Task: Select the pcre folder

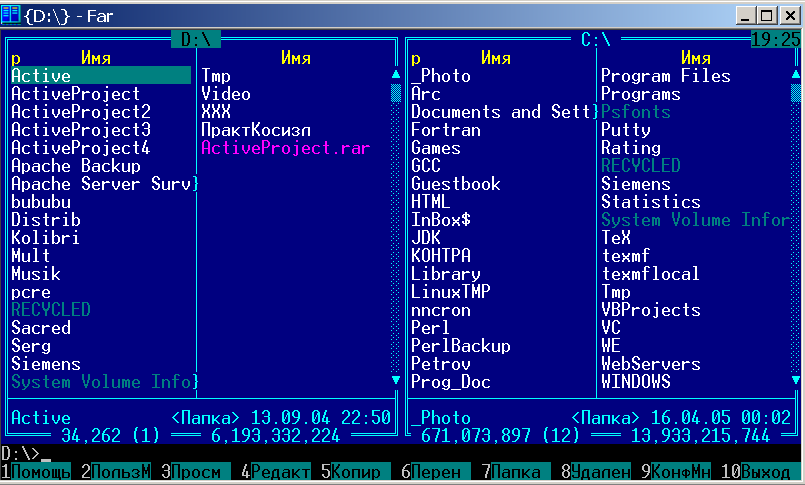Action: click(x=31, y=292)
